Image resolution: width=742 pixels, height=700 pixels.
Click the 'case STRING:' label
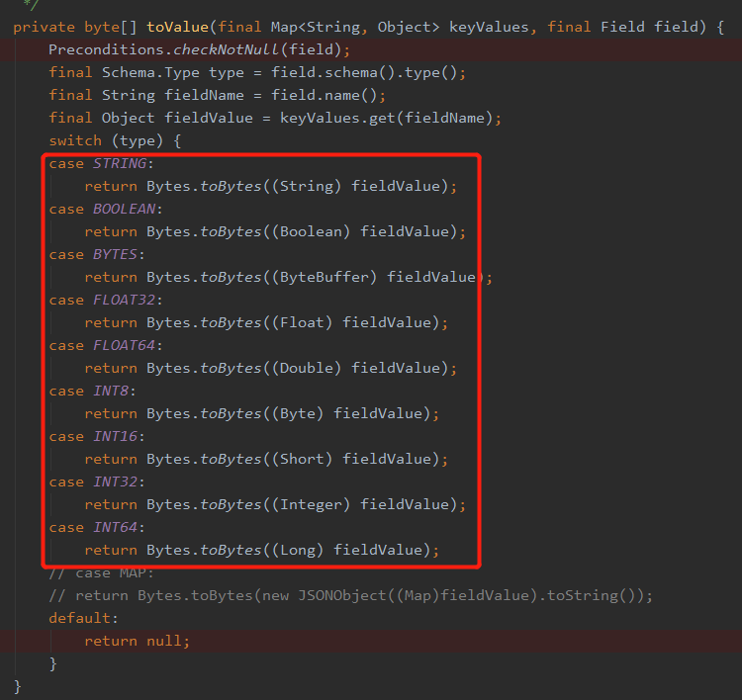click(101, 163)
